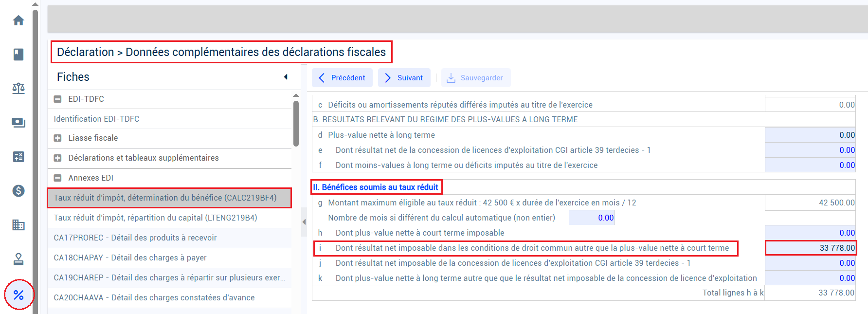Expand the Liasse fiscale node

click(57, 138)
